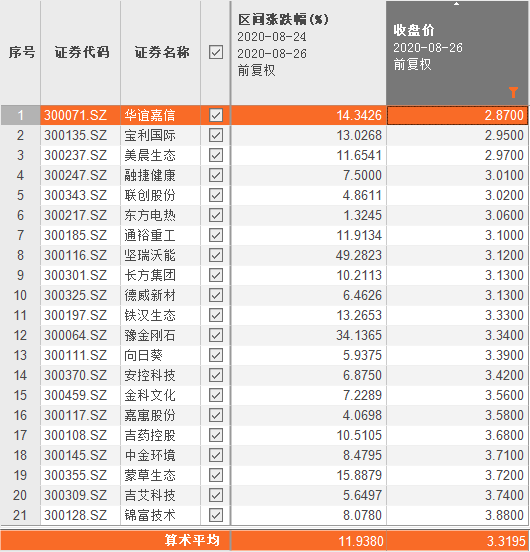Click the orange filter funnel icon

(513, 92)
